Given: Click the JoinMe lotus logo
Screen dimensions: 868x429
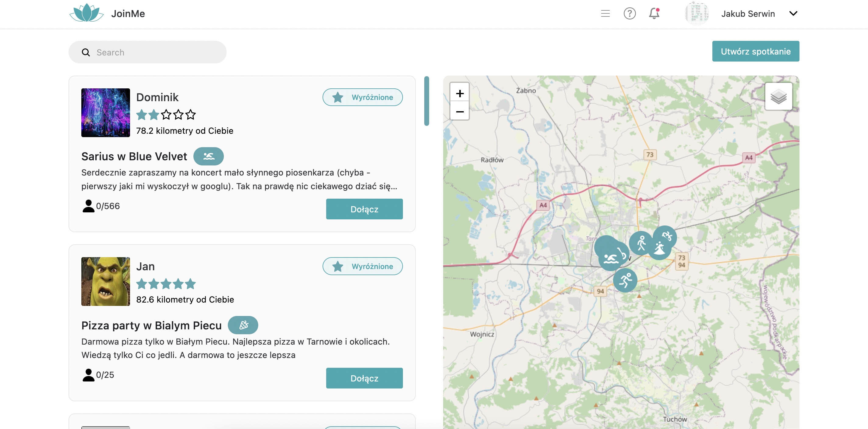Looking at the screenshot, I should coord(86,13).
